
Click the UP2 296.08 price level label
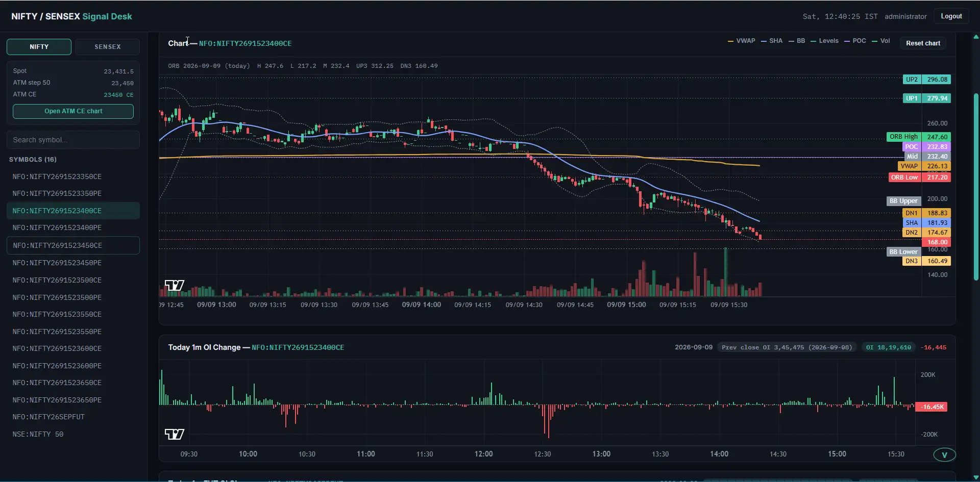[927, 80]
